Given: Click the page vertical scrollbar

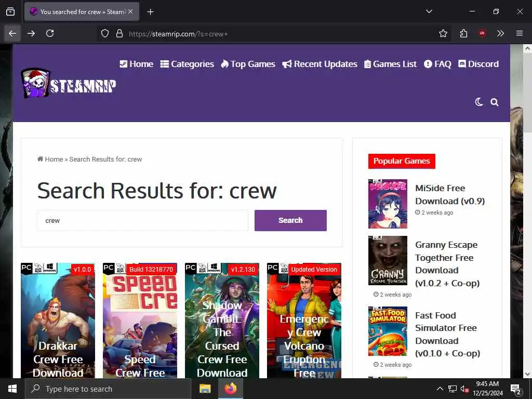Looking at the screenshot, I should [527, 92].
